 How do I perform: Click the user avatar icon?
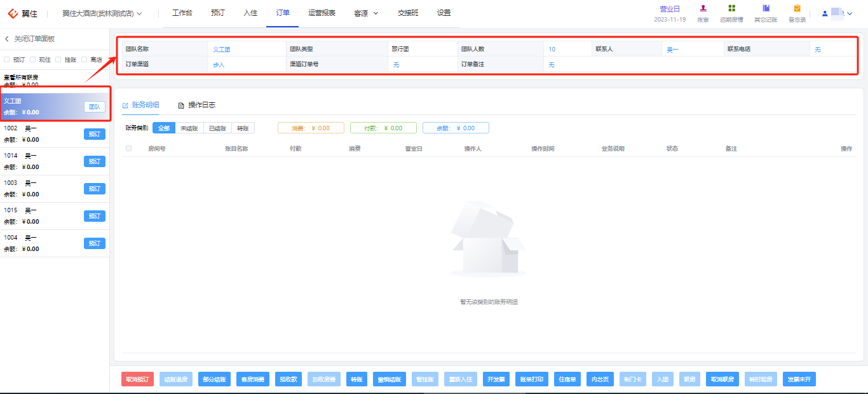pyautogui.click(x=825, y=13)
